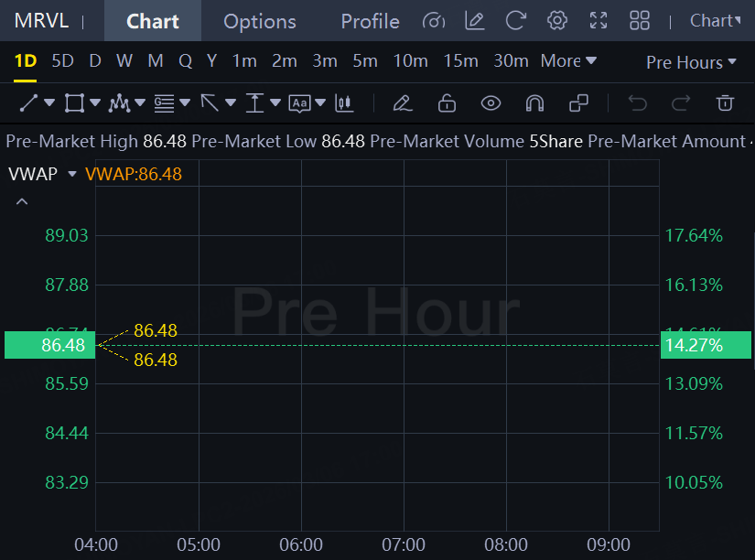Screen dimensions: 755x560
Task: Delete drawings with the trash icon
Action: coord(725,103)
